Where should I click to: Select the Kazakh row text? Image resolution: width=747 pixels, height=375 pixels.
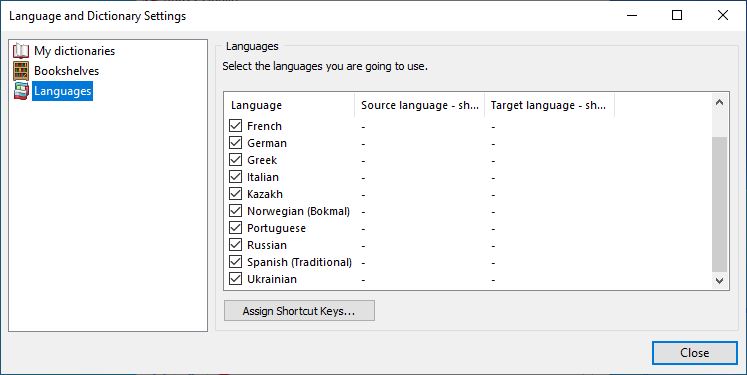(265, 194)
